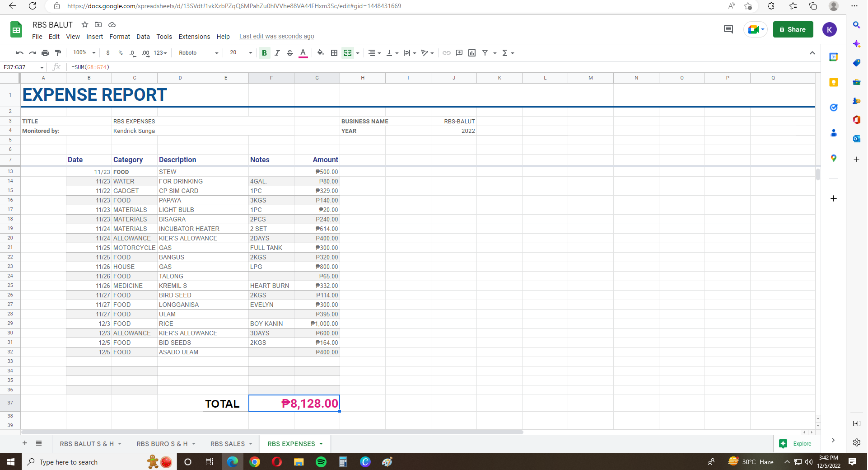Image resolution: width=868 pixels, height=470 pixels.
Task: Open vertical align dropdown
Action: (x=392, y=53)
